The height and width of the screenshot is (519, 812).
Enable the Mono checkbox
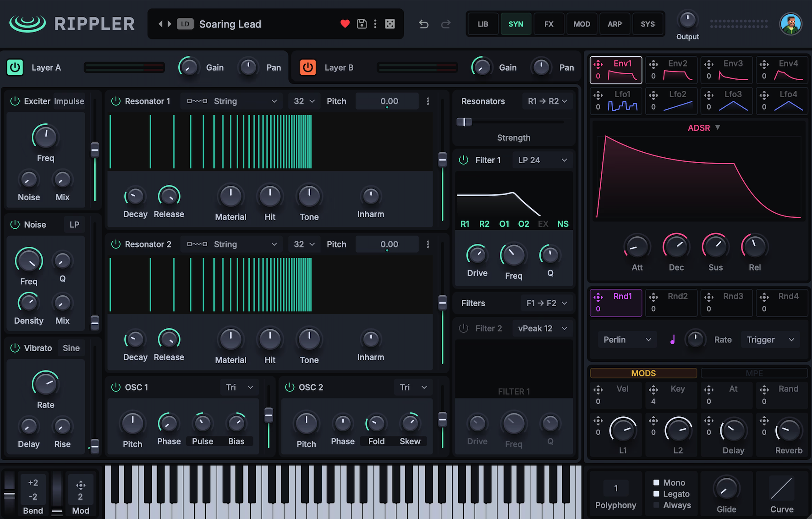(x=656, y=482)
